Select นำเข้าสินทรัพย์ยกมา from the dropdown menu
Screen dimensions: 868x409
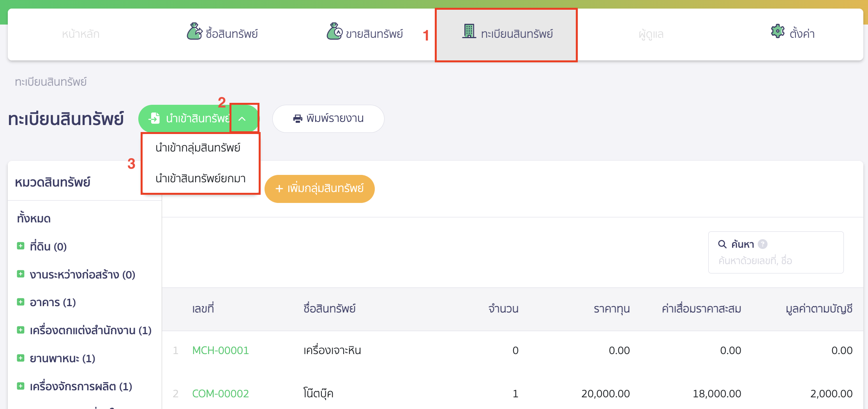200,178
